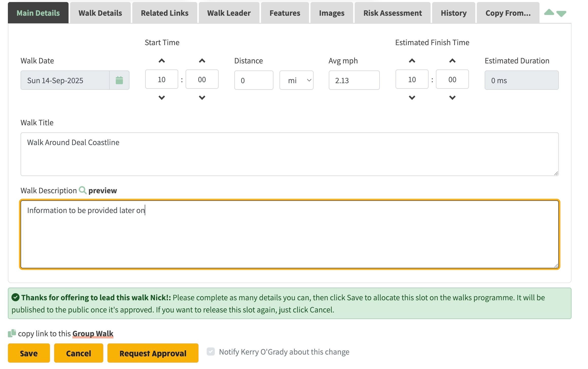Image resolution: width=588 pixels, height=369 pixels.
Task: Click the 'Distance' label
Action: point(249,61)
